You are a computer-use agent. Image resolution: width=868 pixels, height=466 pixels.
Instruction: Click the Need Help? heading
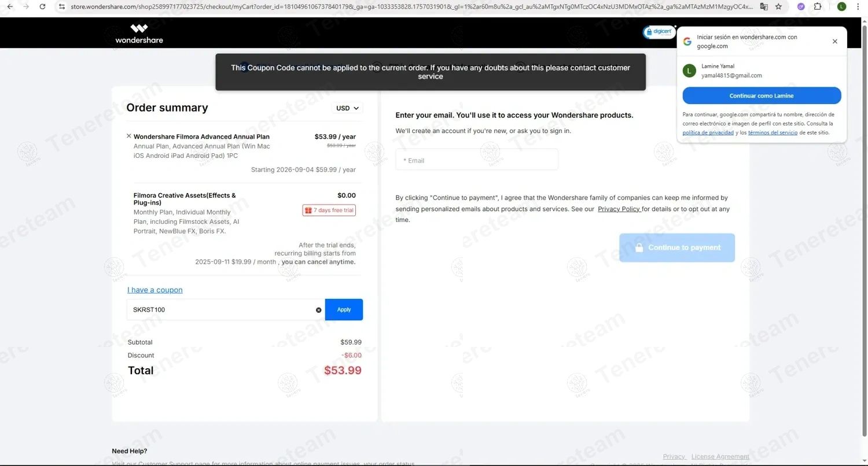coord(130,451)
